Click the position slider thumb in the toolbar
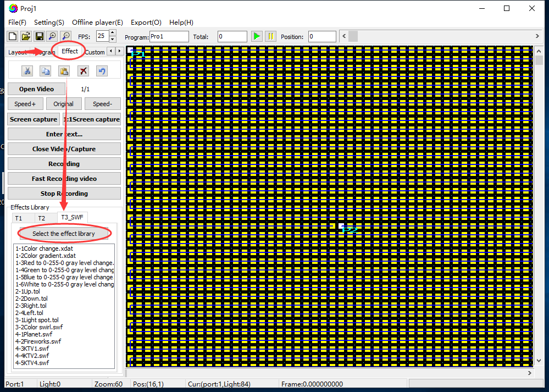This screenshot has width=549, height=392. tap(353, 36)
